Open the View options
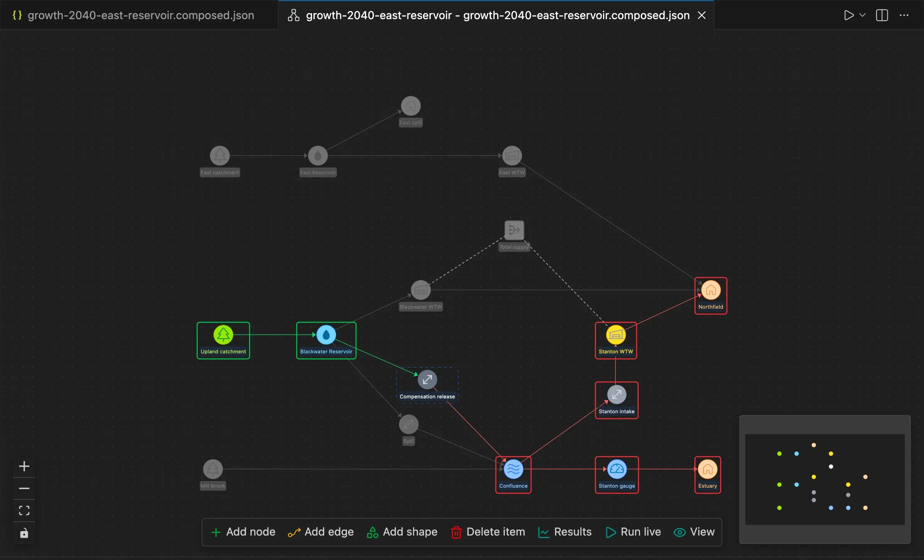This screenshot has height=560, width=924. (x=694, y=532)
